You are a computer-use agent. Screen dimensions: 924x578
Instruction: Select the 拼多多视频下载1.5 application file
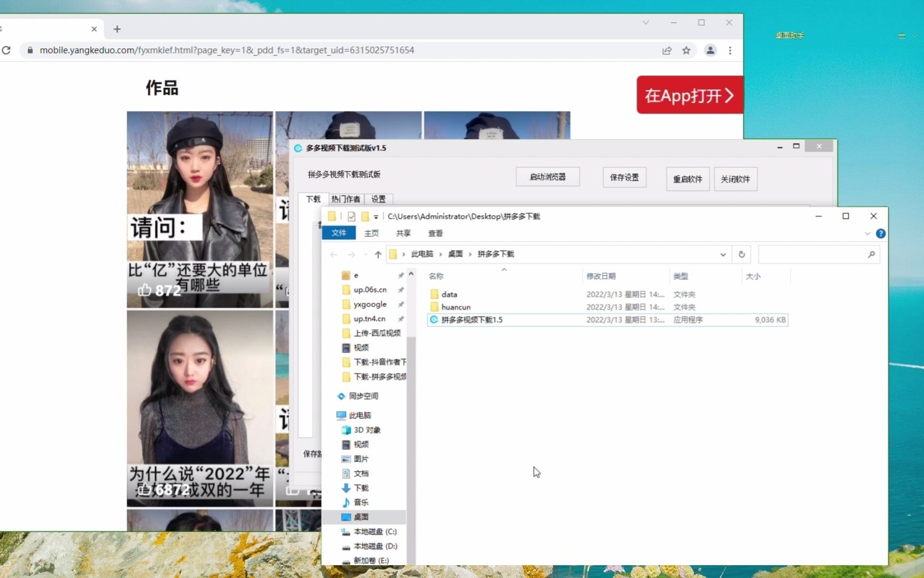tap(607, 320)
